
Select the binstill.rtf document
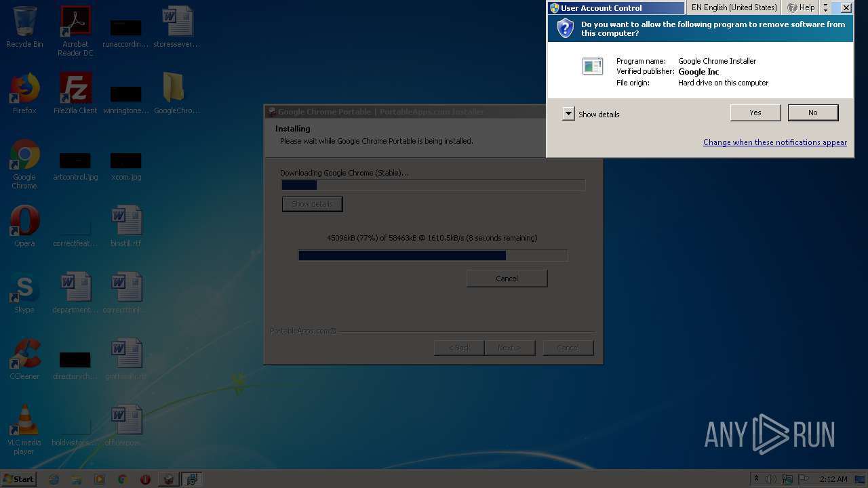tap(126, 226)
